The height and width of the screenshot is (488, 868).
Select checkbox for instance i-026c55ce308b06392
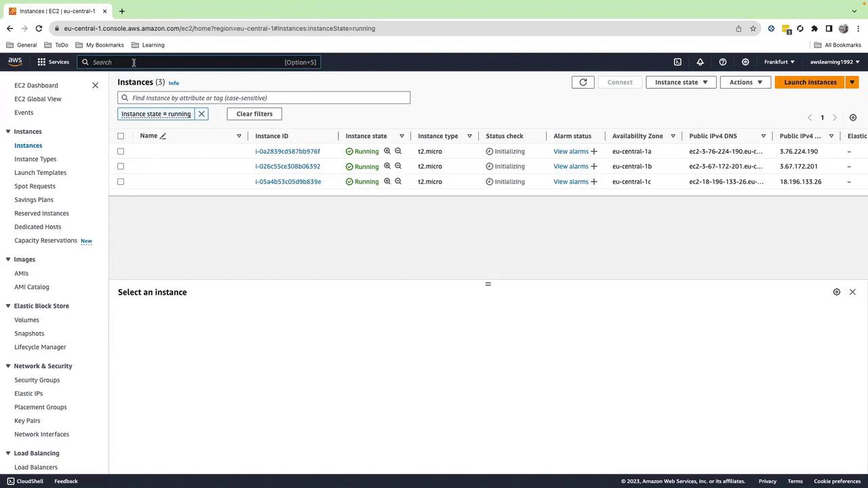coord(121,166)
